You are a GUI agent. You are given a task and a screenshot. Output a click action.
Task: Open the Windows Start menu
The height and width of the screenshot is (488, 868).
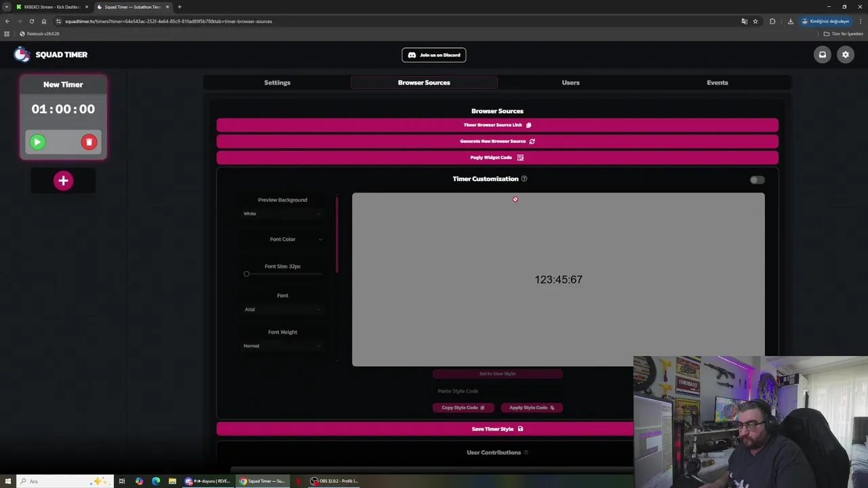pos(7,481)
